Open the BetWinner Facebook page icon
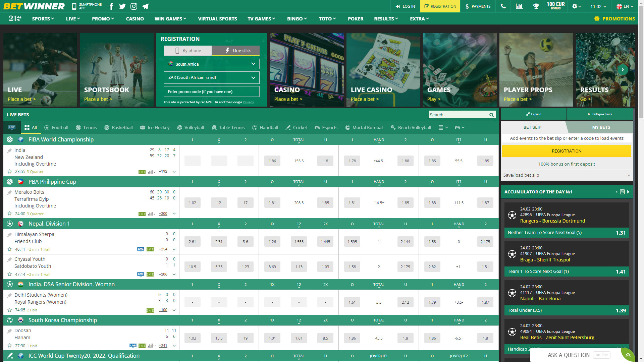The image size is (644, 362). 111,6
